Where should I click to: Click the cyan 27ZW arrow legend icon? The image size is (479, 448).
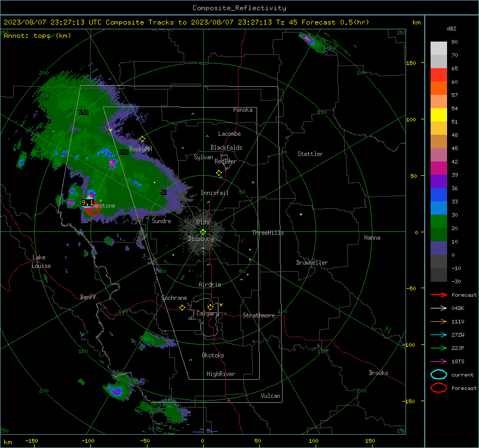pyautogui.click(x=439, y=335)
